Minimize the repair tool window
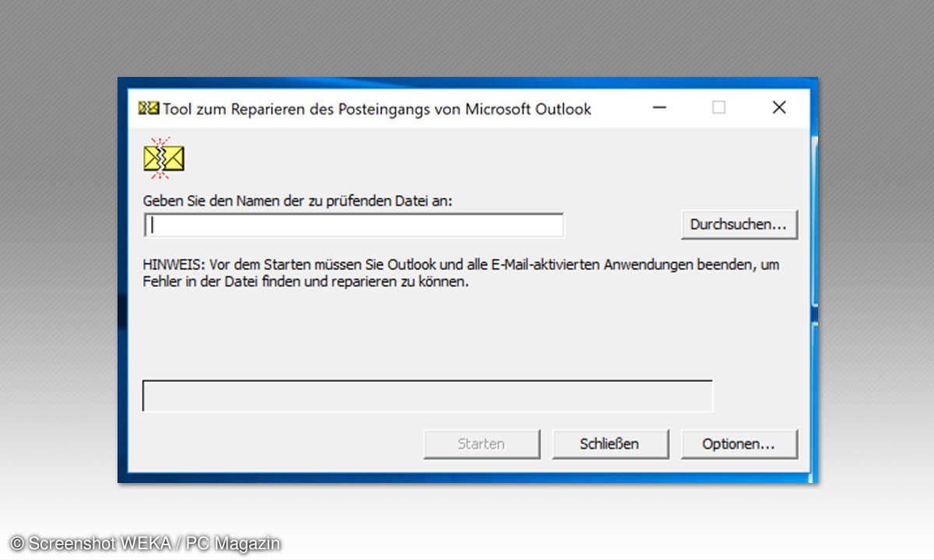 pyautogui.click(x=658, y=108)
